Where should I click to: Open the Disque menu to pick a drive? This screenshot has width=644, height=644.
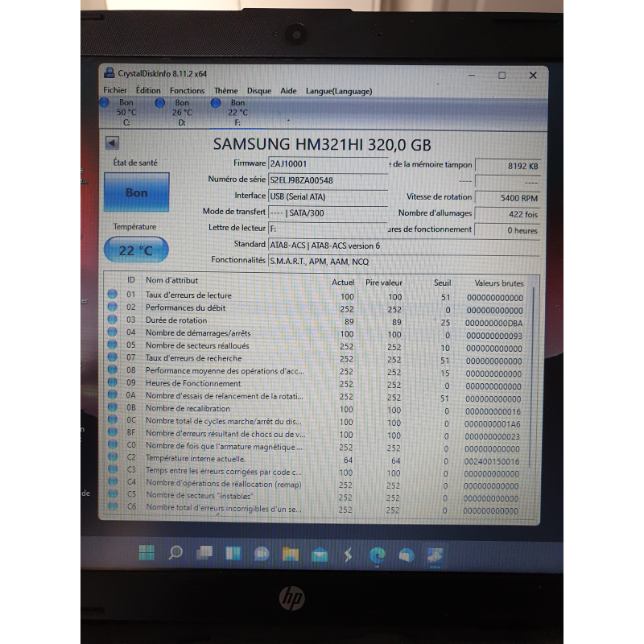point(258,90)
